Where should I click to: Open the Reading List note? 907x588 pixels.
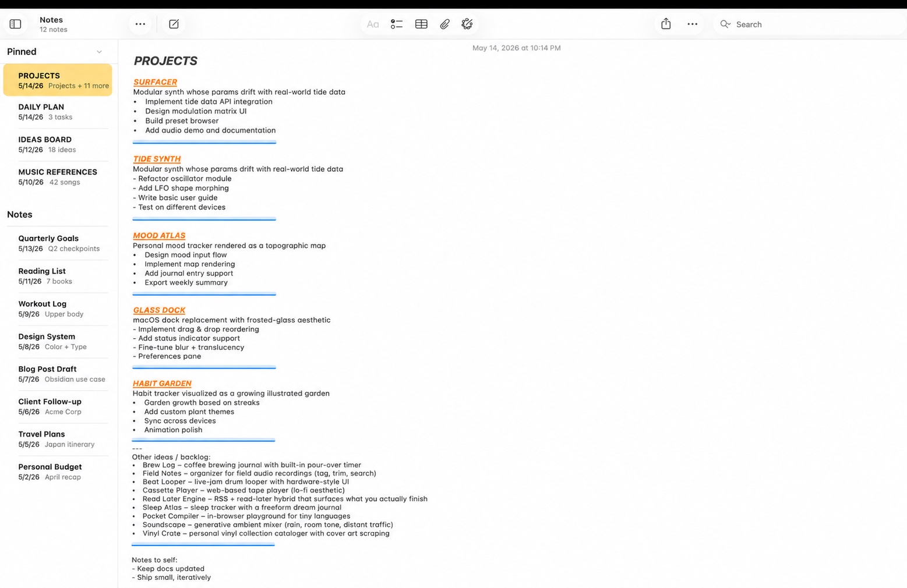pos(58,276)
